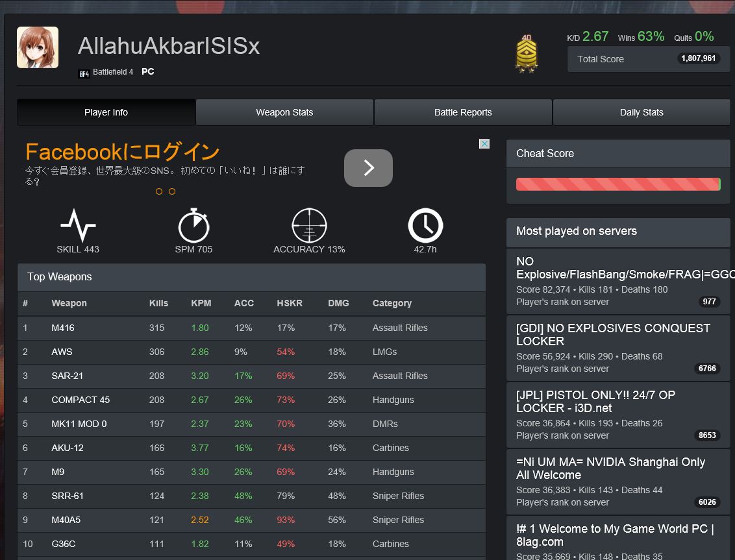Open Welcome to My Game World server
The image size is (735, 560).
pos(618,538)
